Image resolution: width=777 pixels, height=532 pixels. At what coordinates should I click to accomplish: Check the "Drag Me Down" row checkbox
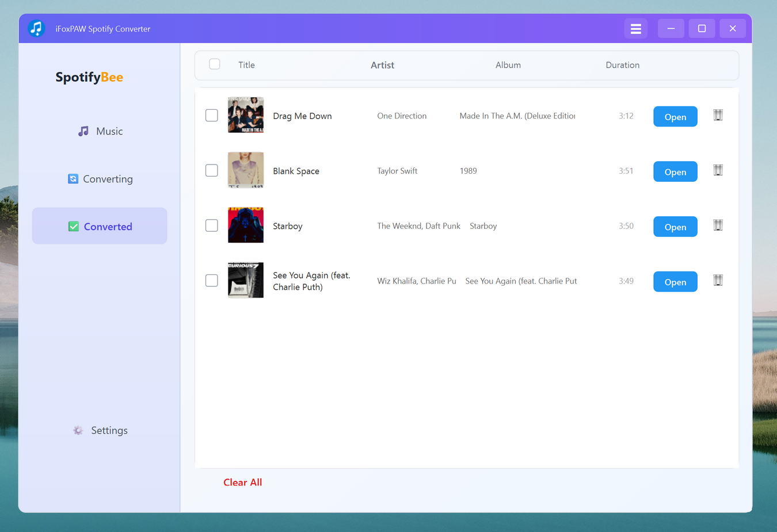(211, 115)
